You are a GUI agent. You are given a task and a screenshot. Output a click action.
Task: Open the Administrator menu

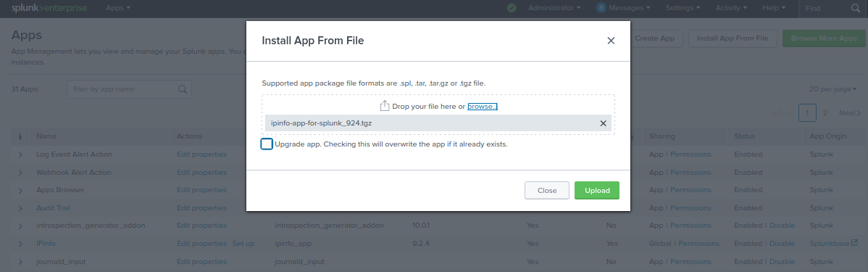[x=554, y=8]
